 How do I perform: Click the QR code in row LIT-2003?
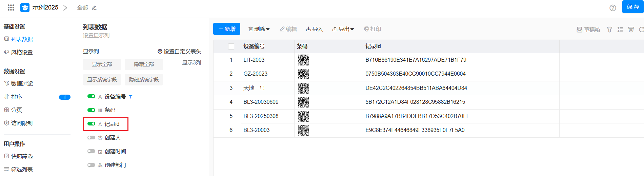(303, 60)
